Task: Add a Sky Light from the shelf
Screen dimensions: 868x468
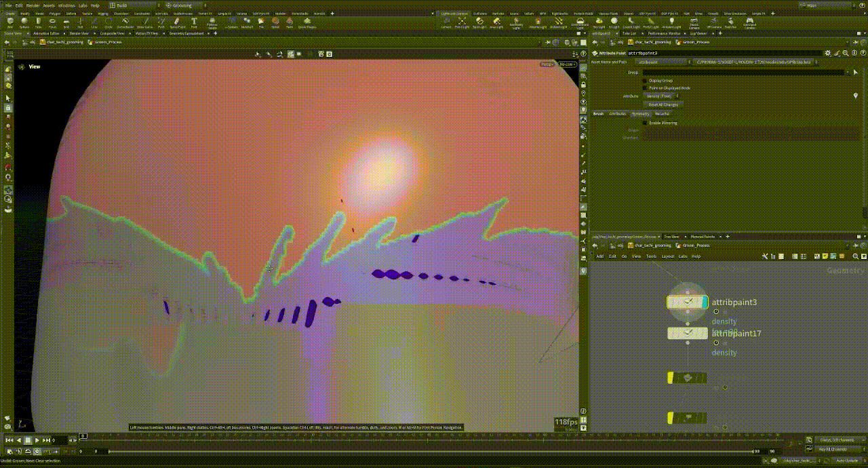Action: point(598,23)
